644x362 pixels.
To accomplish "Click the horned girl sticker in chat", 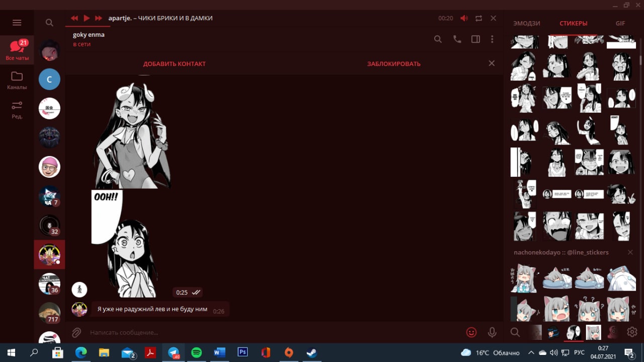I will (x=132, y=135).
